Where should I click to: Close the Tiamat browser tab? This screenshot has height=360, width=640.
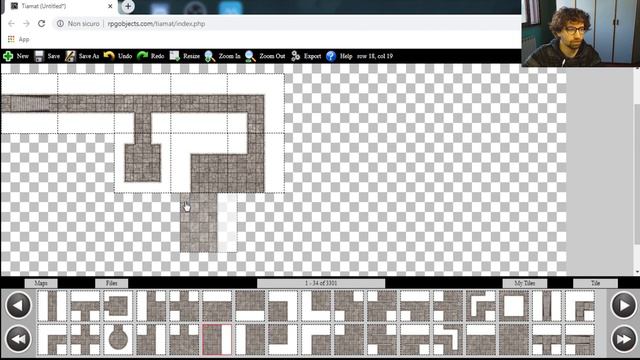click(x=110, y=6)
